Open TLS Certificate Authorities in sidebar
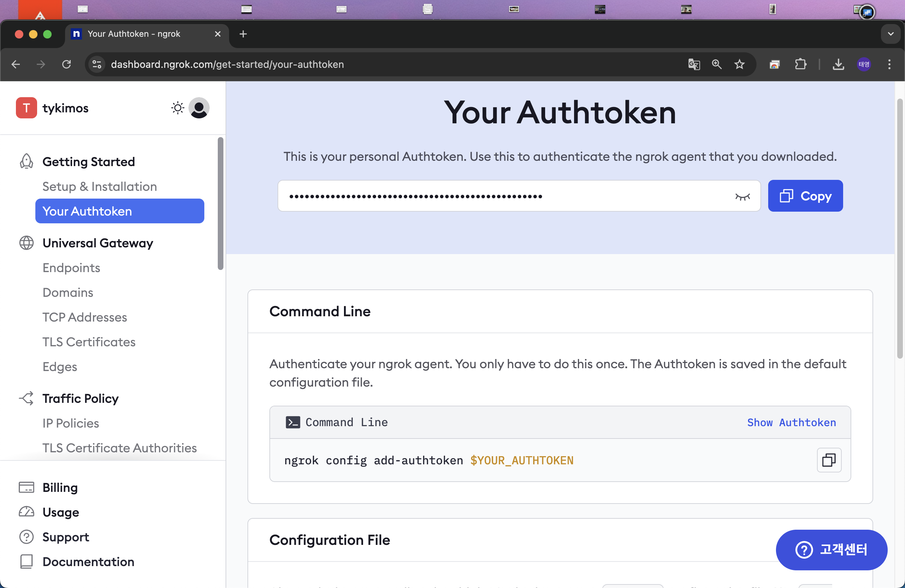Image resolution: width=905 pixels, height=588 pixels. click(x=119, y=448)
